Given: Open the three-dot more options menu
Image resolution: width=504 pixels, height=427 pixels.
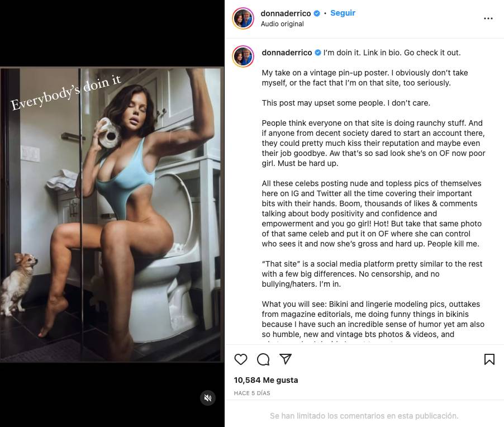Looking at the screenshot, I should tap(488, 18).
